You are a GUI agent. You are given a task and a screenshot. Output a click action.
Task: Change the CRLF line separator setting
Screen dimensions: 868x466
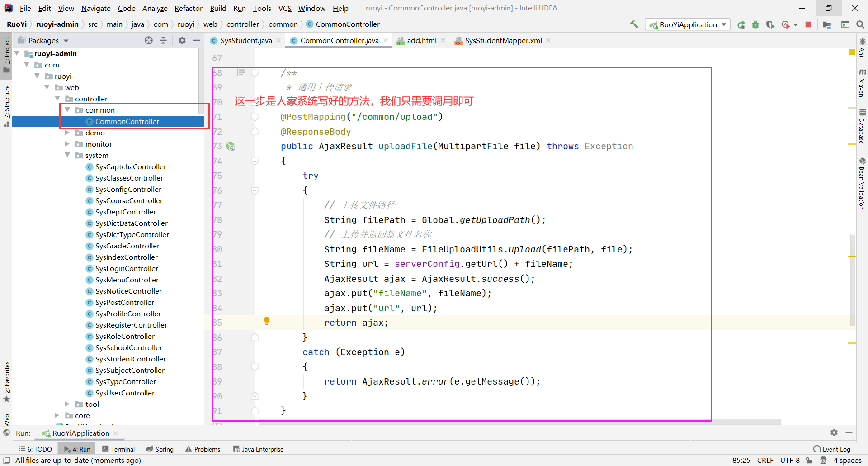(x=765, y=460)
